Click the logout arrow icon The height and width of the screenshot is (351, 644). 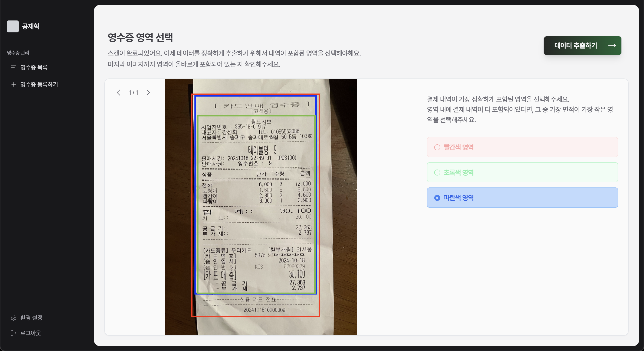[x=13, y=333]
